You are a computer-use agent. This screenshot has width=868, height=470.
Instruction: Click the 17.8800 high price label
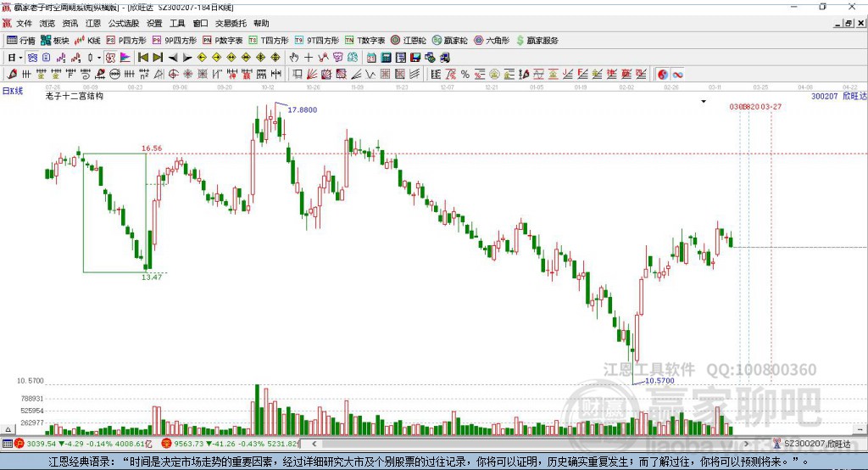click(x=303, y=109)
